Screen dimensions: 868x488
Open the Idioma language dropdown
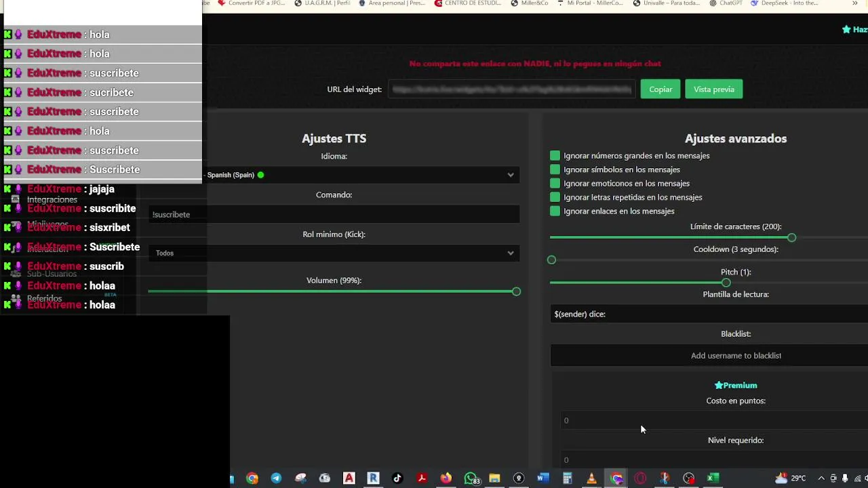[361, 175]
